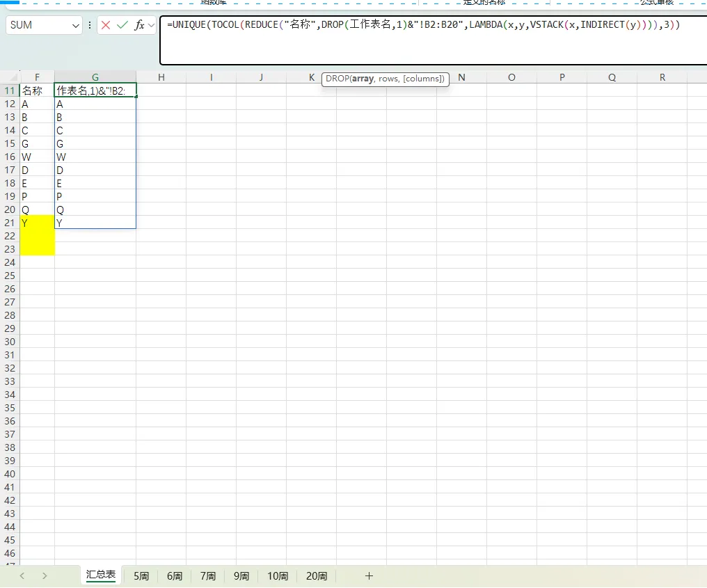Click the editing cell G11
707x588 pixels.
pyautogui.click(x=95, y=90)
